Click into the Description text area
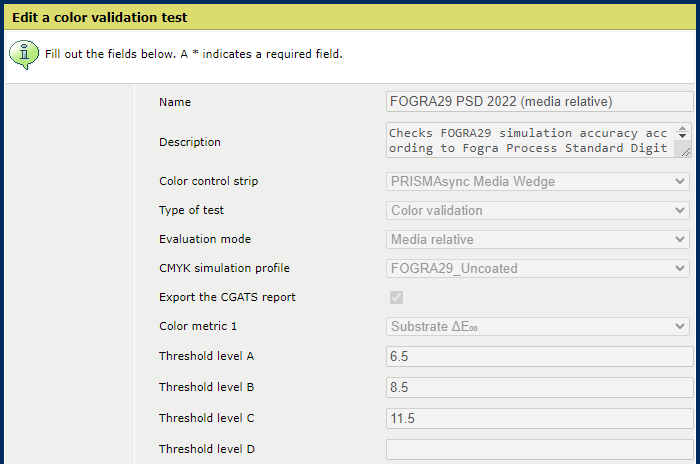The image size is (700, 464). 531,141
